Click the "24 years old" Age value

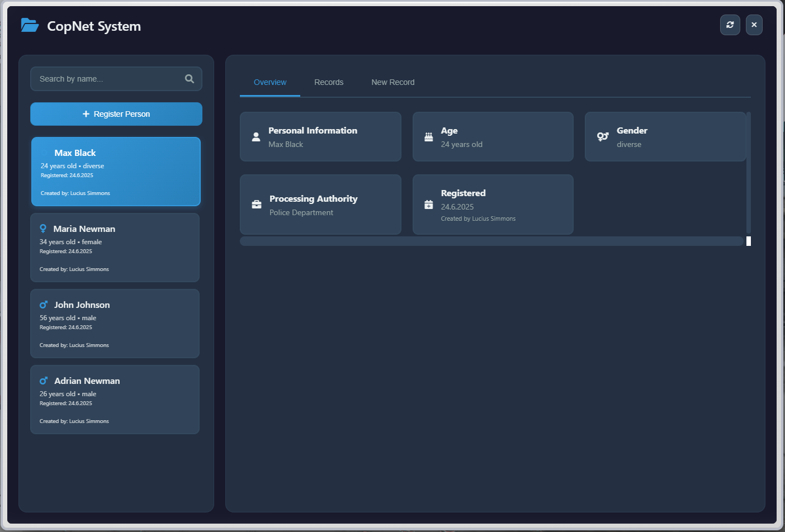(x=462, y=144)
